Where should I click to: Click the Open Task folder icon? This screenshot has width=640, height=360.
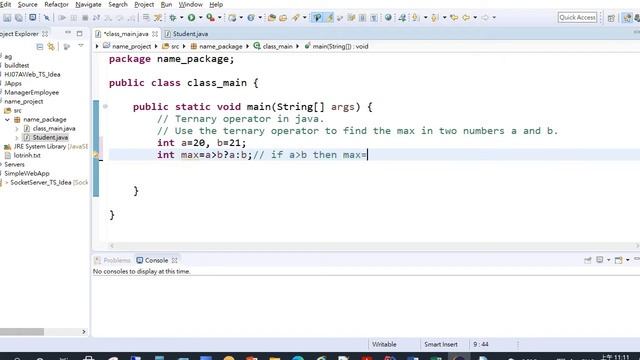pyautogui.click(x=283, y=18)
